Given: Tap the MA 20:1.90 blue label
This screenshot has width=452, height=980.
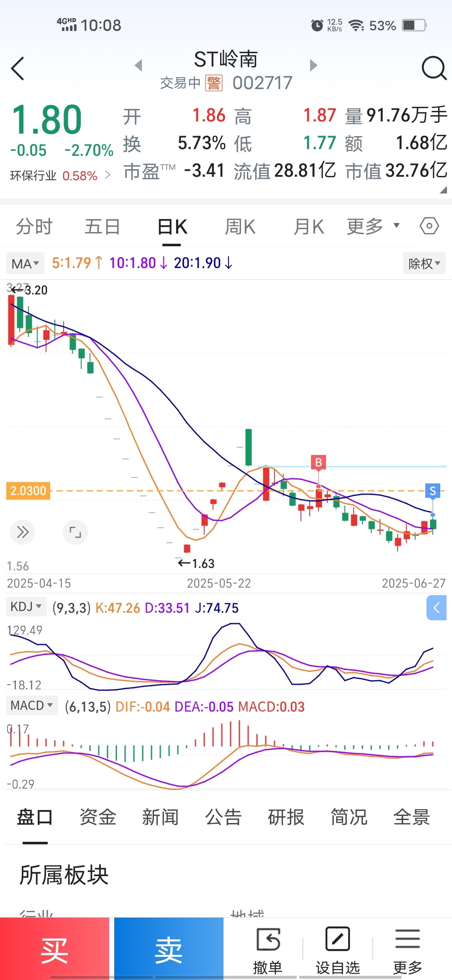Looking at the screenshot, I should 203,263.
